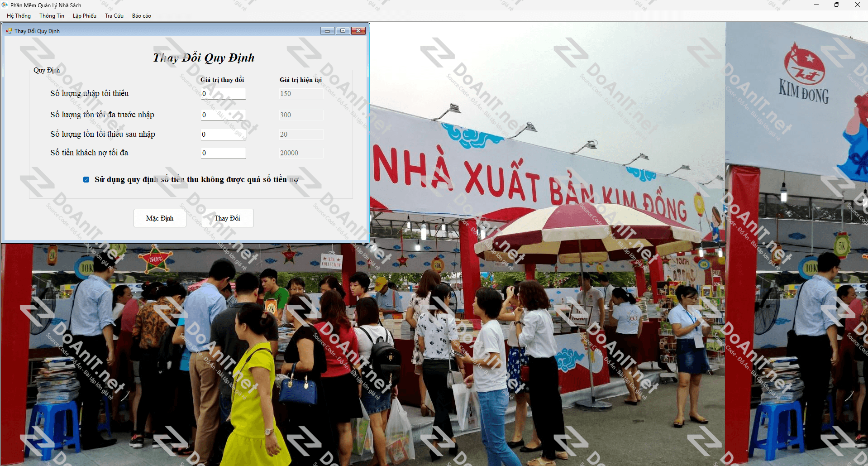Click the Quy Định group box label
This screenshot has height=466, width=868.
[x=47, y=70]
